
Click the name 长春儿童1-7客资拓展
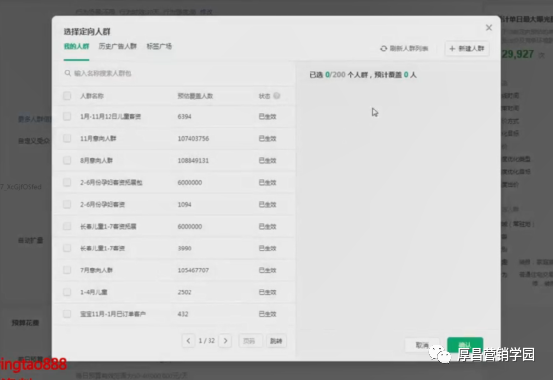click(108, 226)
